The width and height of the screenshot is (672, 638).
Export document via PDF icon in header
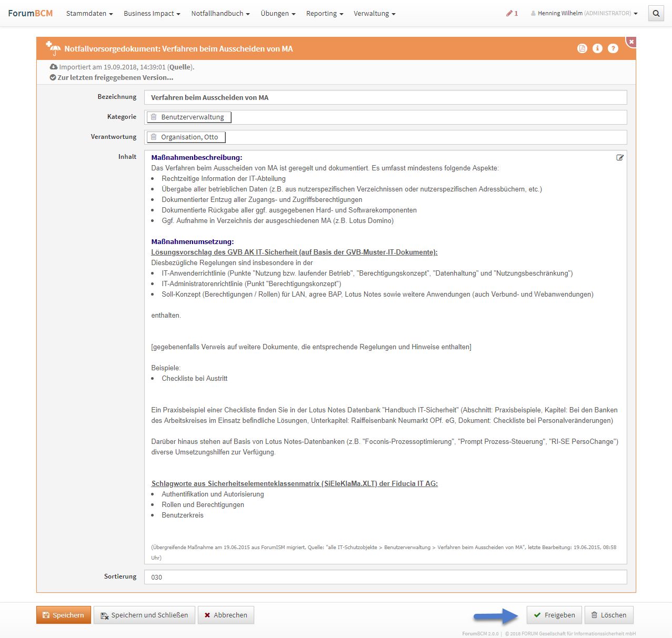coord(582,48)
